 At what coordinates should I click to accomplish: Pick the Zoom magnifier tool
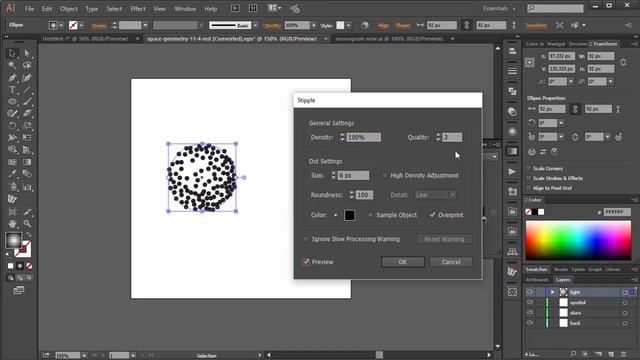click(x=27, y=223)
